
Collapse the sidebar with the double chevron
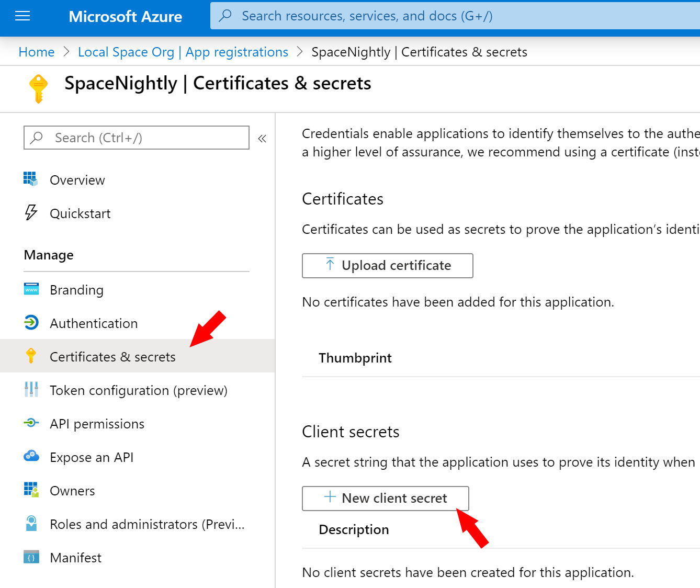point(262,138)
